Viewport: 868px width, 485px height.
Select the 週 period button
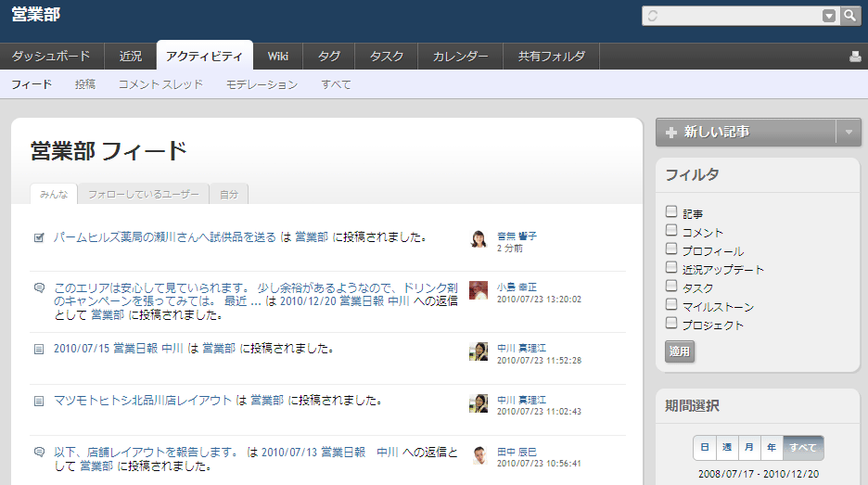(x=727, y=447)
